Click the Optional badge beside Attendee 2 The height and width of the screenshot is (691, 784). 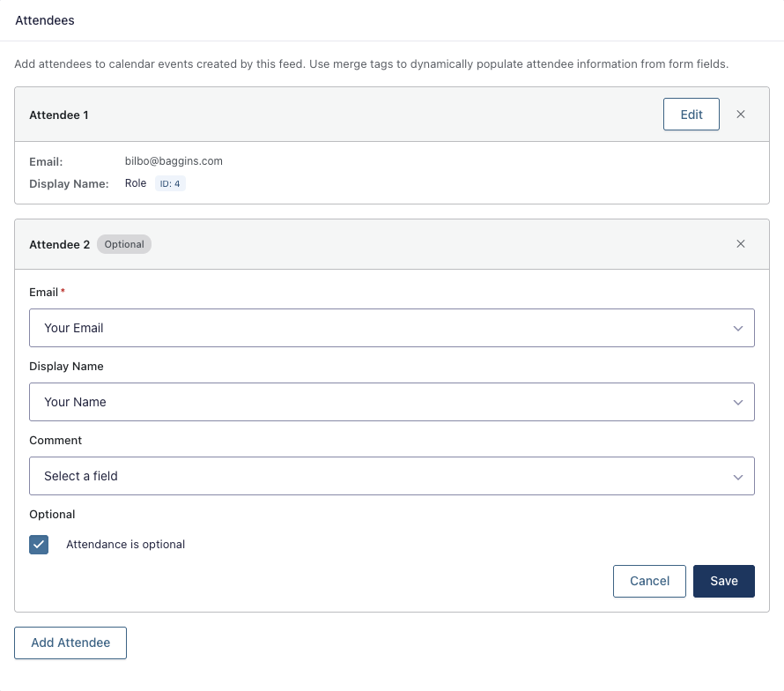[x=124, y=244]
